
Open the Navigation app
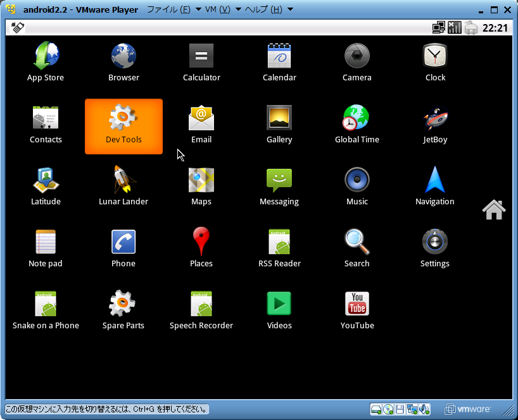pos(435,187)
